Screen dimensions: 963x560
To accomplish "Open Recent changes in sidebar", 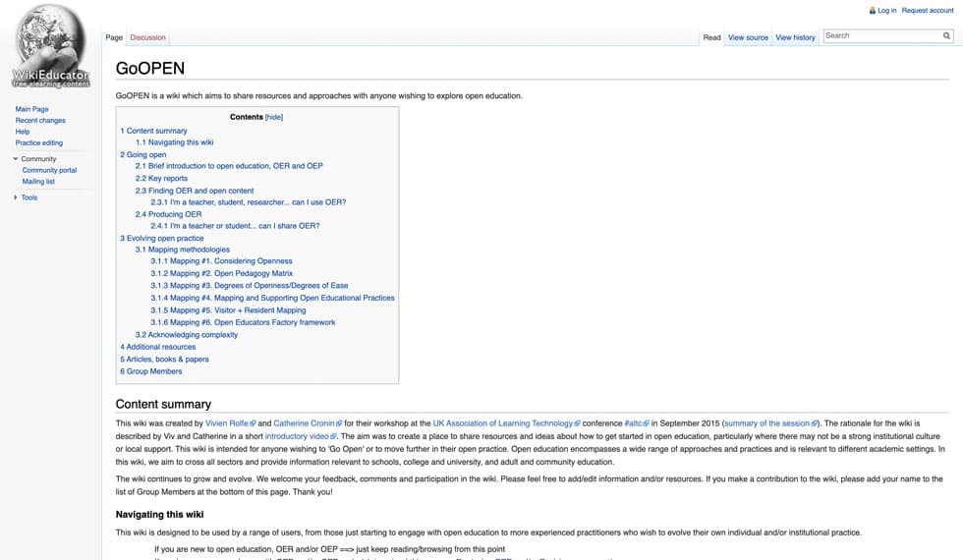I will pyautogui.click(x=40, y=120).
